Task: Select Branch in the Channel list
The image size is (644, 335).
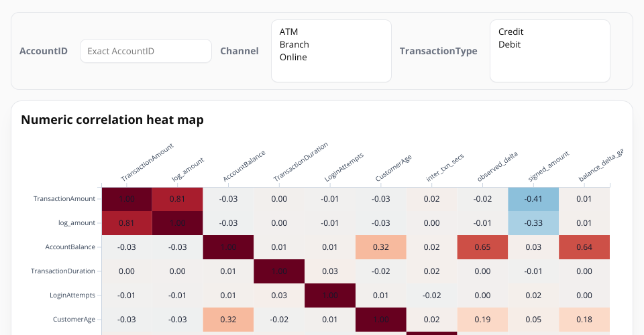Action: (x=294, y=44)
